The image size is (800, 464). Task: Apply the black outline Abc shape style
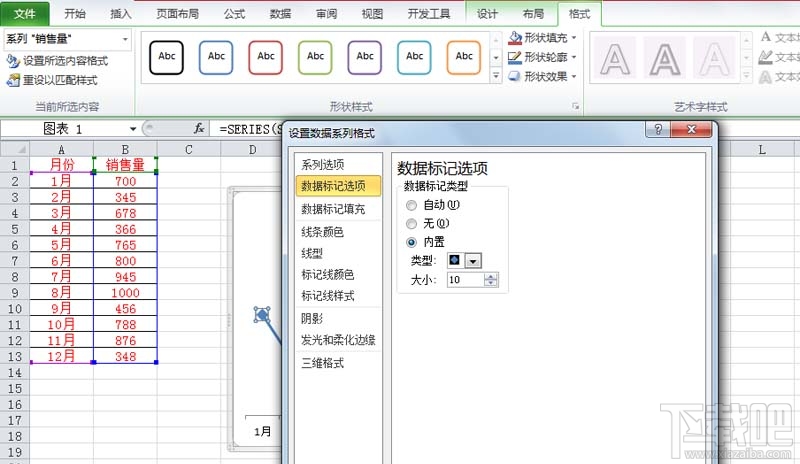pyautogui.click(x=166, y=57)
